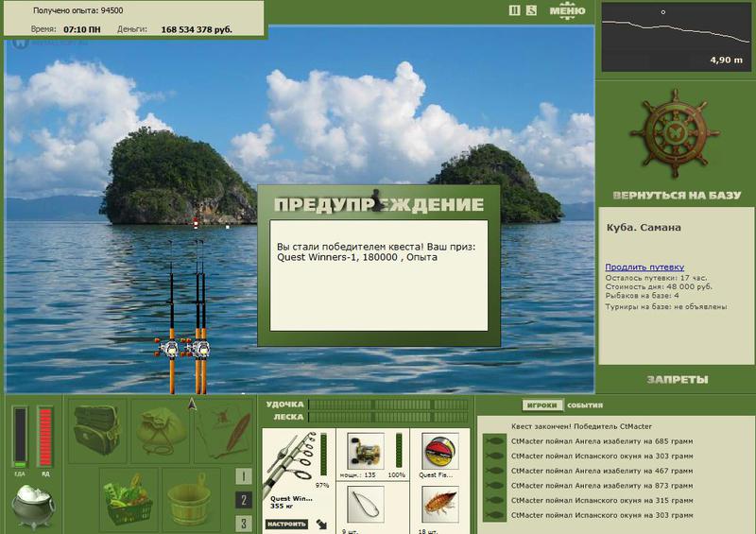756x534 pixels.
Task: Click the pause icon in the top bar
Action: coord(514,10)
